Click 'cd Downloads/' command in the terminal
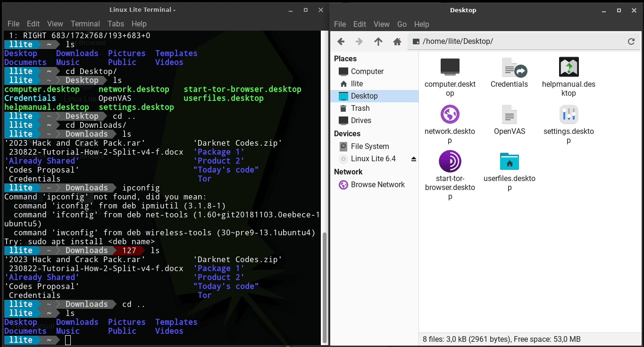644x347 pixels. click(96, 125)
